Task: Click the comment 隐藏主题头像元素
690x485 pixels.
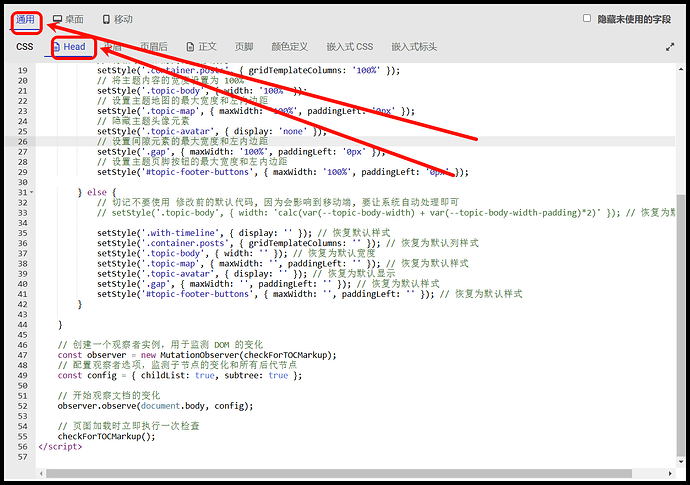Action: pyautogui.click(x=143, y=121)
